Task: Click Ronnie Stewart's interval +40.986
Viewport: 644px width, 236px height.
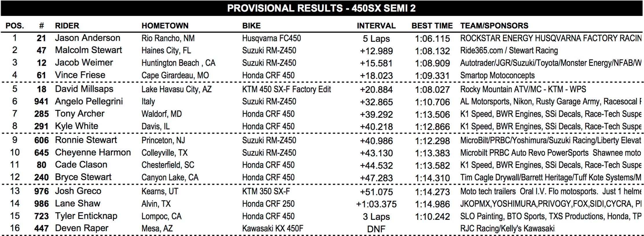Action: (x=376, y=141)
